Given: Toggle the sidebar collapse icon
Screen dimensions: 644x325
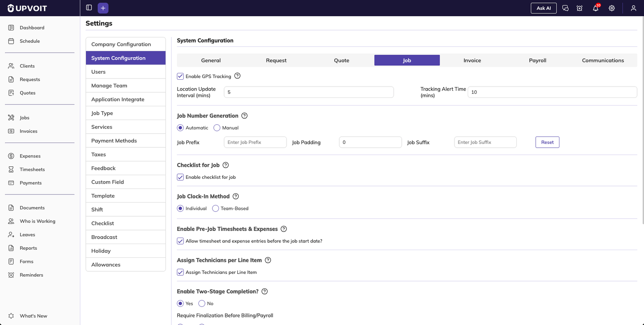Looking at the screenshot, I should (x=89, y=8).
